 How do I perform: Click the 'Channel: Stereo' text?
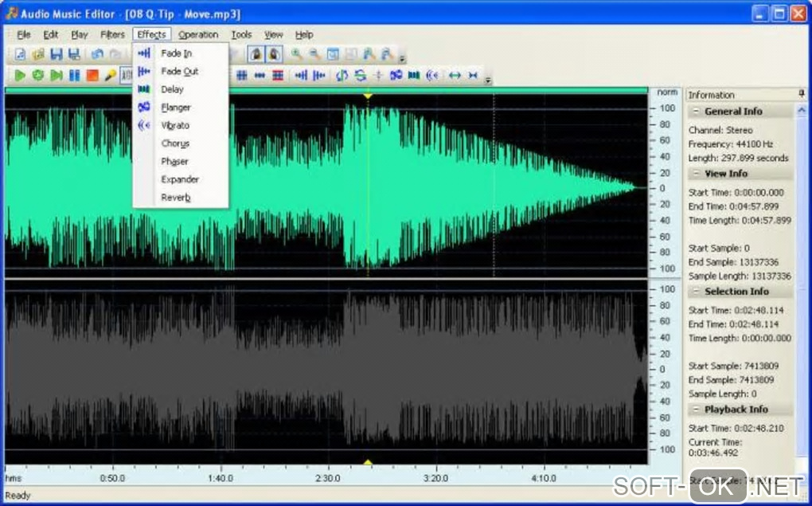pos(720,130)
